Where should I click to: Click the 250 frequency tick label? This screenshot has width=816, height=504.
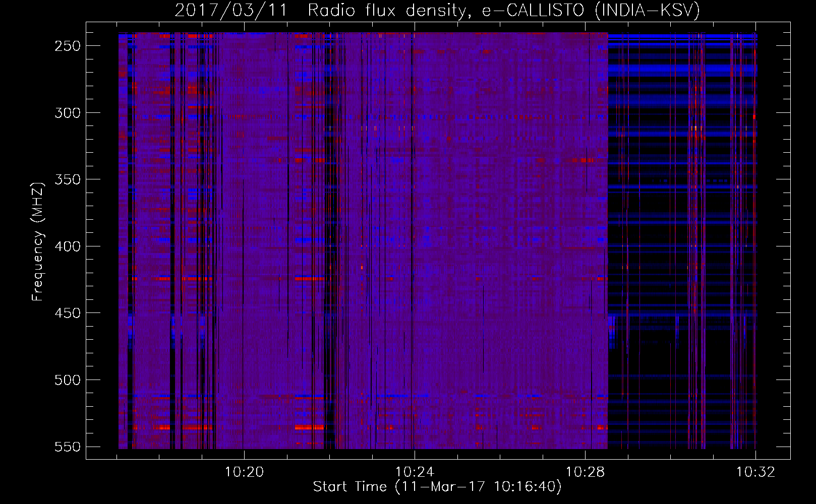(68, 46)
